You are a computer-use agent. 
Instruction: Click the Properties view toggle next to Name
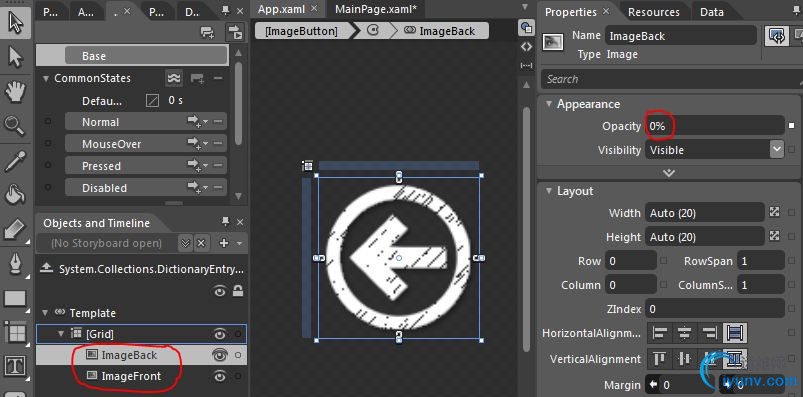point(776,36)
